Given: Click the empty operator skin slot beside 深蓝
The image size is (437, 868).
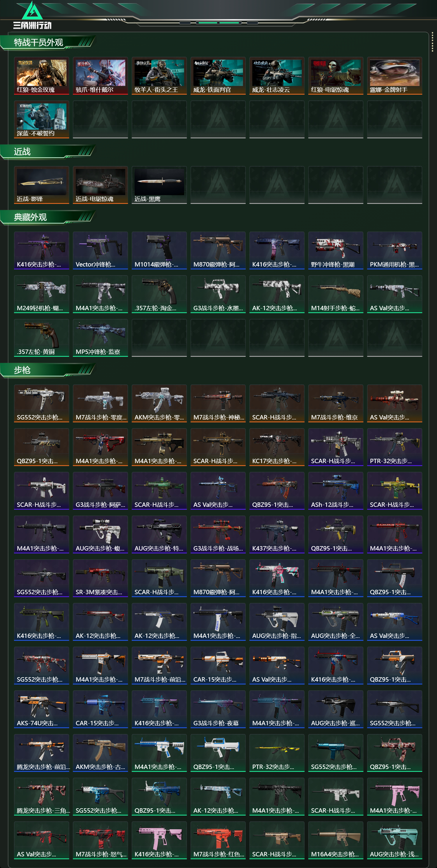Looking at the screenshot, I should [x=101, y=119].
